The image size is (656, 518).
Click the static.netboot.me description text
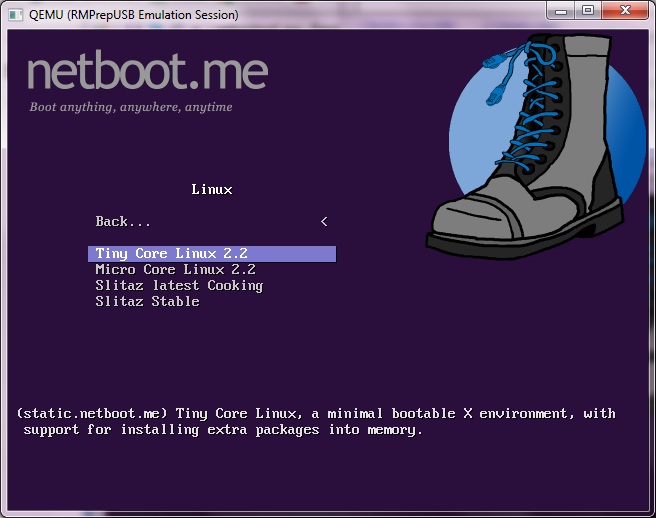click(x=316, y=422)
